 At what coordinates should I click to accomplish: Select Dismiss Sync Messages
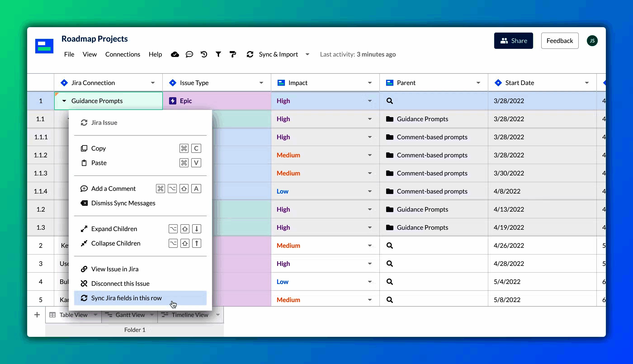140,203
